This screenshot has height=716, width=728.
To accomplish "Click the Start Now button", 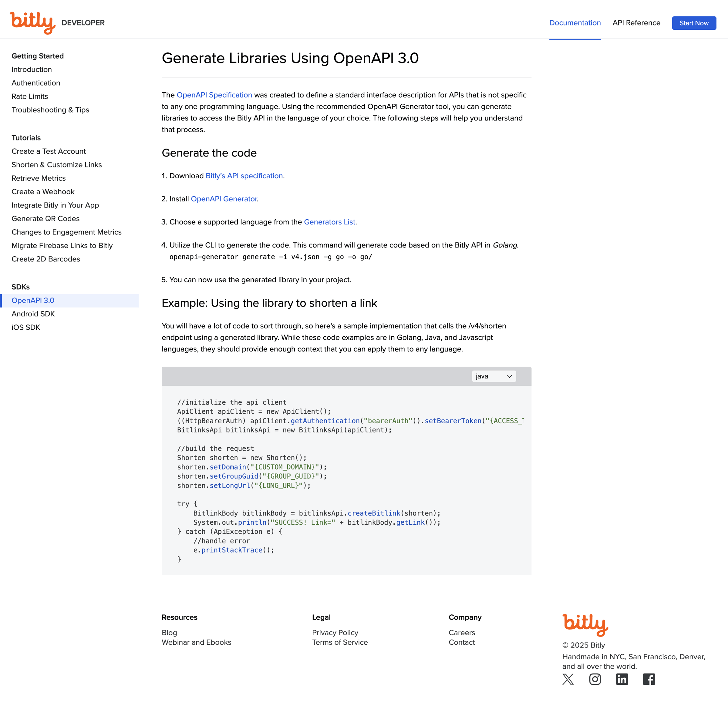I will [694, 23].
